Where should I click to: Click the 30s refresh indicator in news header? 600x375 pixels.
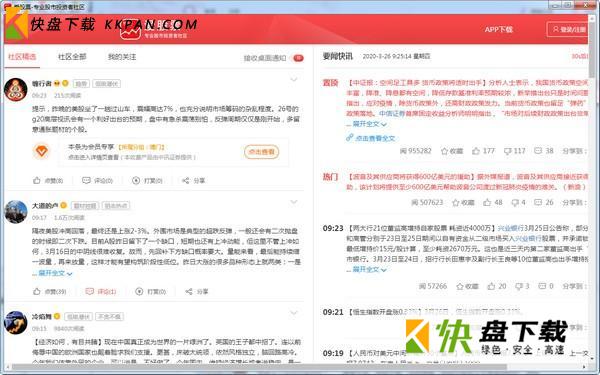(579, 56)
